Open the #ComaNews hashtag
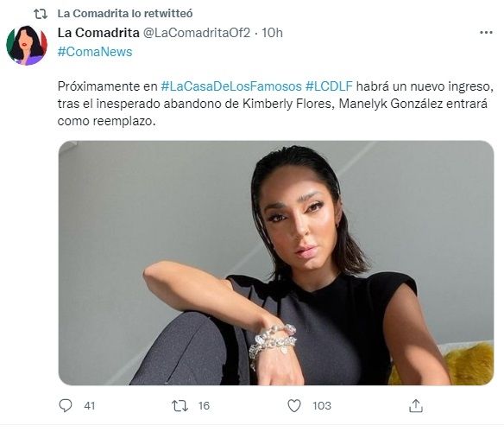The image size is (504, 432). pyautogui.click(x=95, y=52)
